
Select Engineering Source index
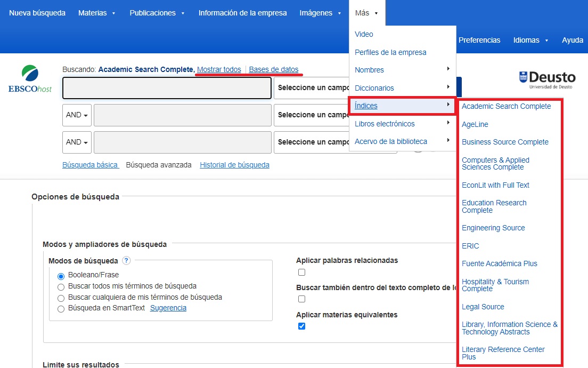coord(493,228)
